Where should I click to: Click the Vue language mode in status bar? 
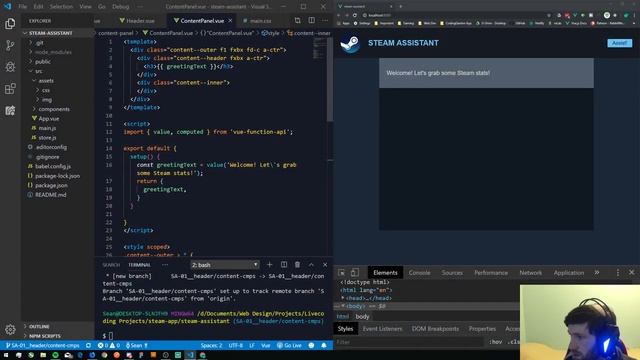266,345
